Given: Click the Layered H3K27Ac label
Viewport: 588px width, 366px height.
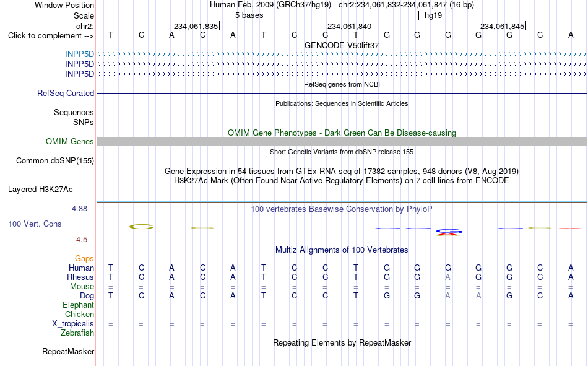Looking at the screenshot, I should click(x=40, y=190).
